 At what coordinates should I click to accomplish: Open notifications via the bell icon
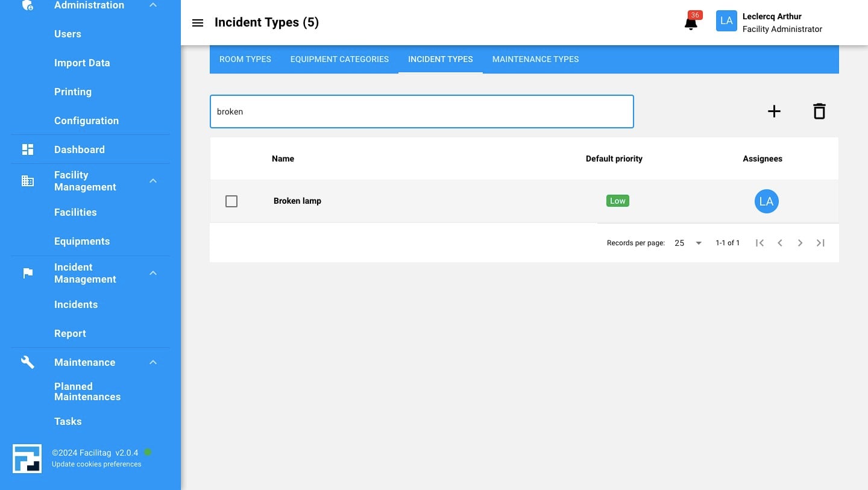tap(690, 23)
